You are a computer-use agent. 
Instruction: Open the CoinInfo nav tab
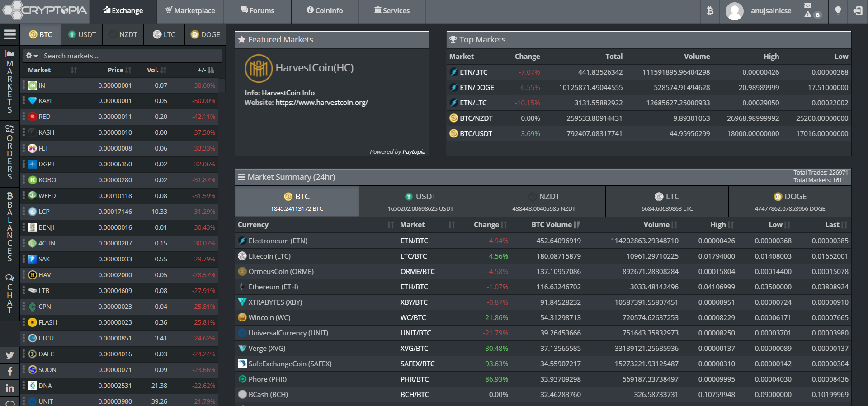(325, 11)
